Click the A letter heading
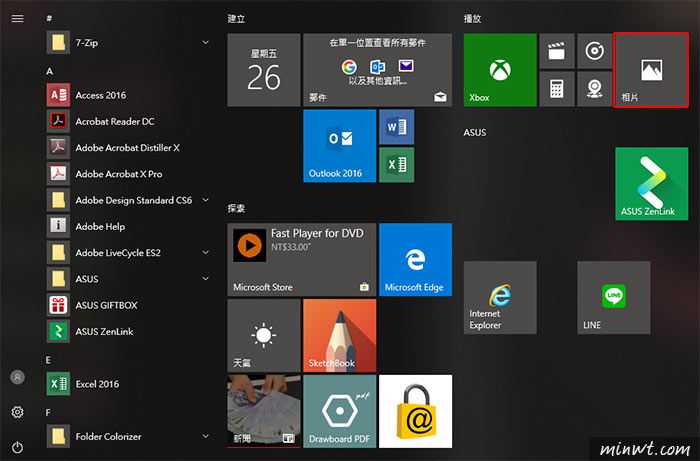 click(x=50, y=71)
